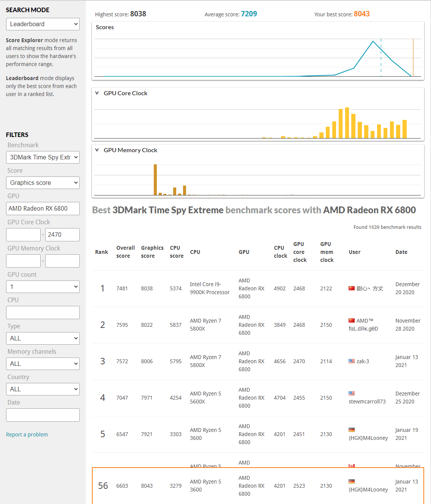This screenshot has height=504, width=431.
Task: Click CPU clock value 4902 in rank 1
Action: click(x=279, y=288)
